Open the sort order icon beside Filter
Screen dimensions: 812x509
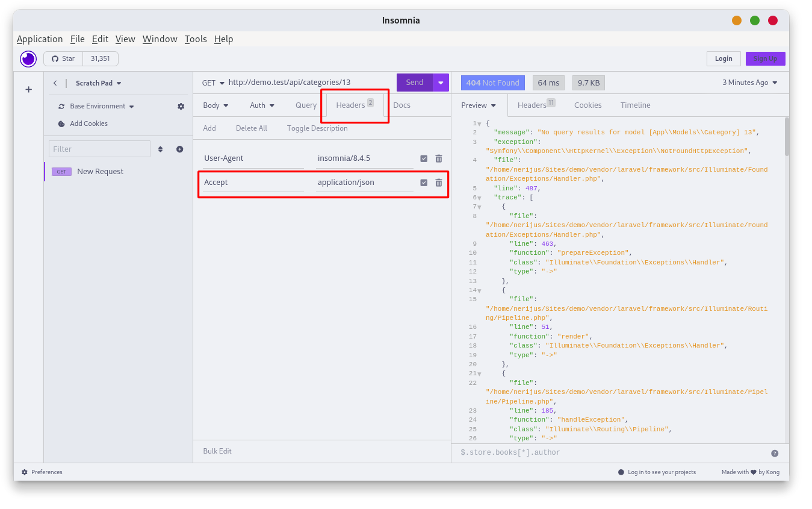161,149
